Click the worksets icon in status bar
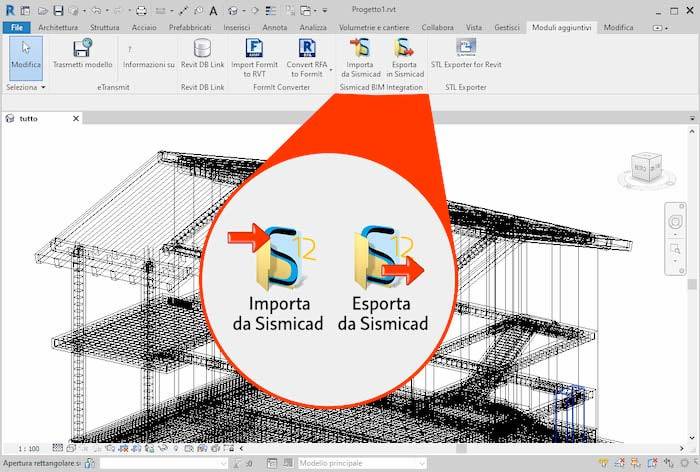Viewport: 700px width, 472px height. [90, 464]
